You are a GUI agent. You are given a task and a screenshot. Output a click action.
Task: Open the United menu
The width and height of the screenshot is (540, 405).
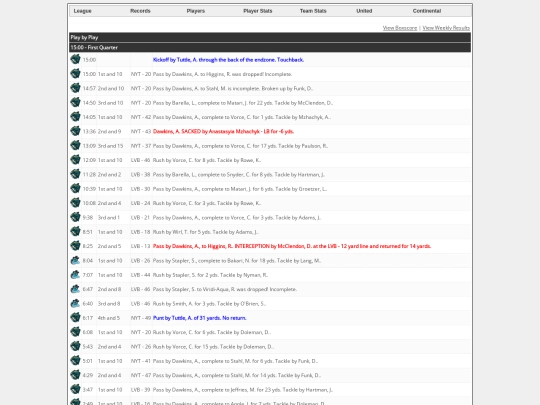click(364, 11)
